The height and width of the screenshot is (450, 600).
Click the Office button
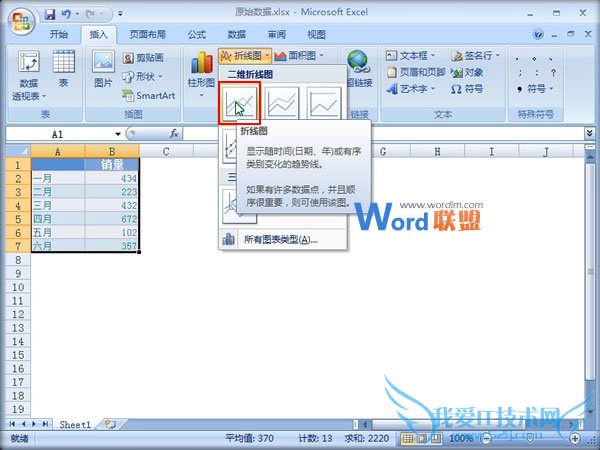(21, 21)
